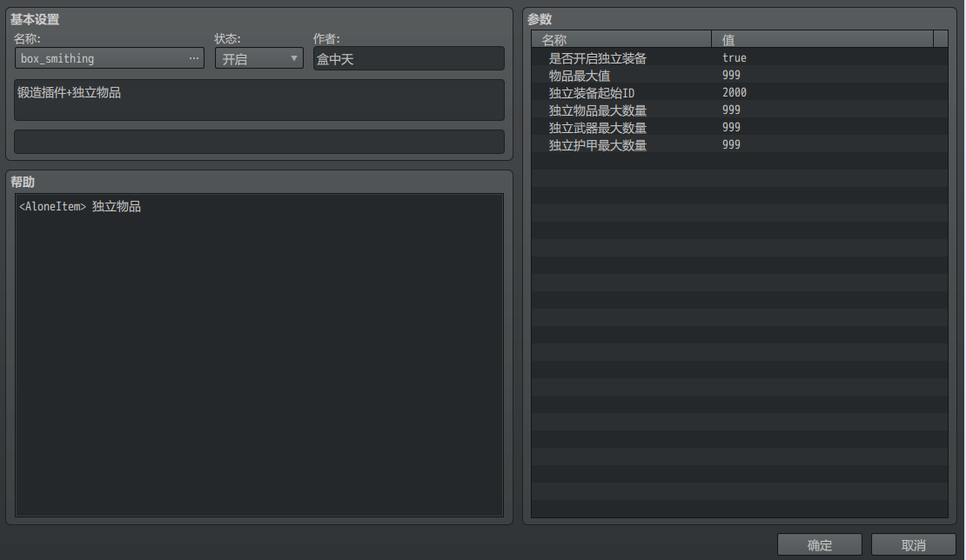Cancel with the 取消 button

913,544
